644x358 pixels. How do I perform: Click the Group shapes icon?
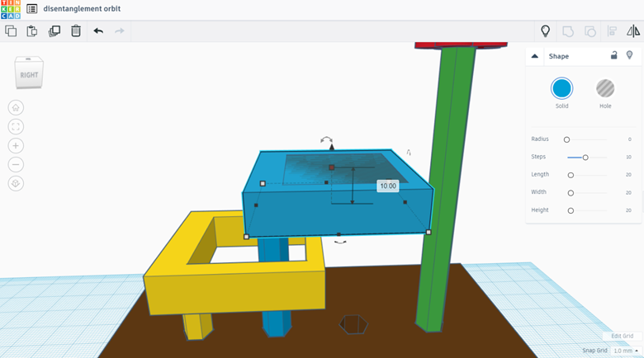pos(568,31)
